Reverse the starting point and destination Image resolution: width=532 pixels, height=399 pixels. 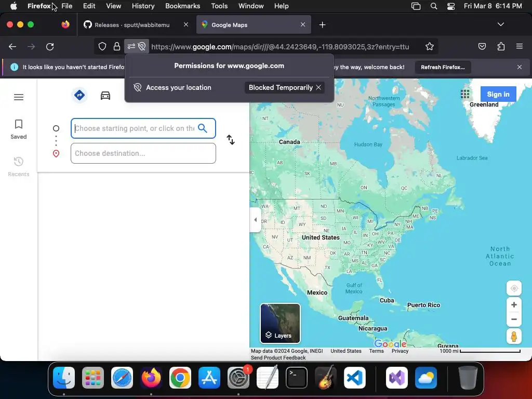231,140
